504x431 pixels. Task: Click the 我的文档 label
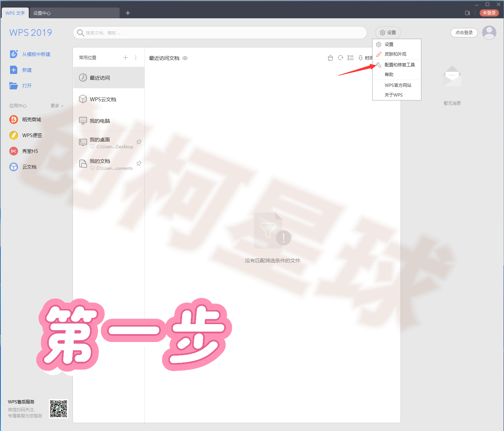click(100, 161)
